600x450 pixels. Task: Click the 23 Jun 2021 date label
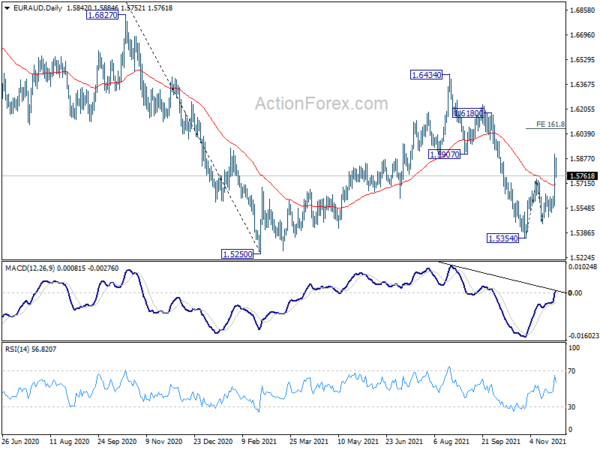404,441
